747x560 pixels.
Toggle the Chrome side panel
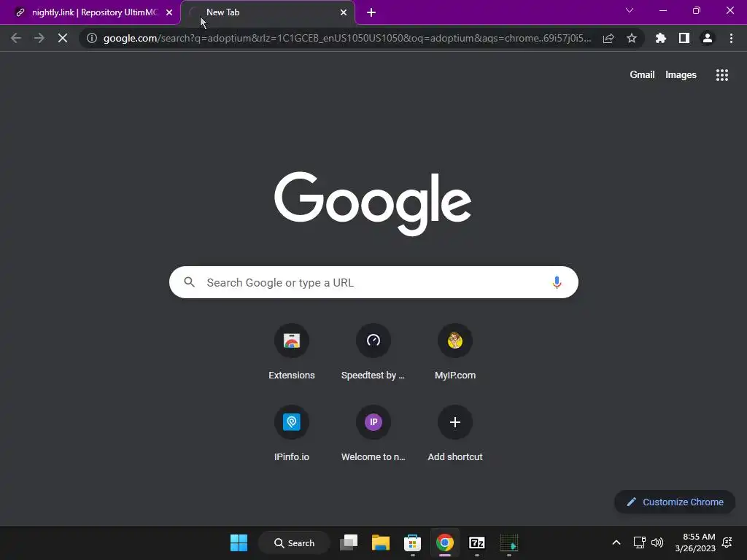(684, 38)
